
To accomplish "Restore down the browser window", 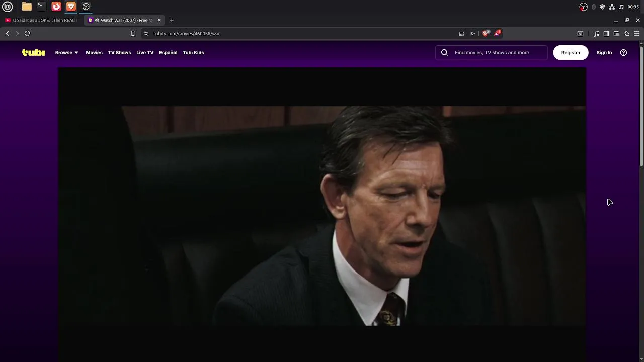I will pos(627,20).
